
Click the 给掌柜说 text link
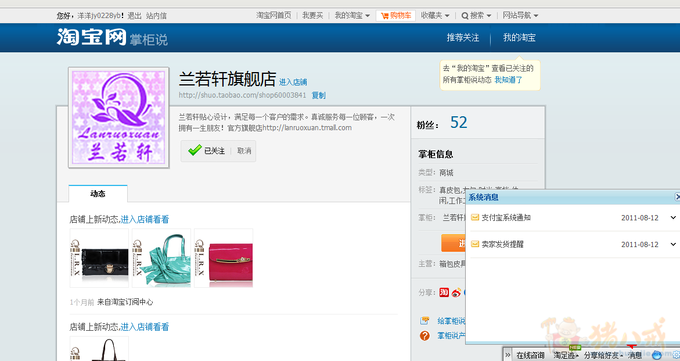tap(451, 321)
